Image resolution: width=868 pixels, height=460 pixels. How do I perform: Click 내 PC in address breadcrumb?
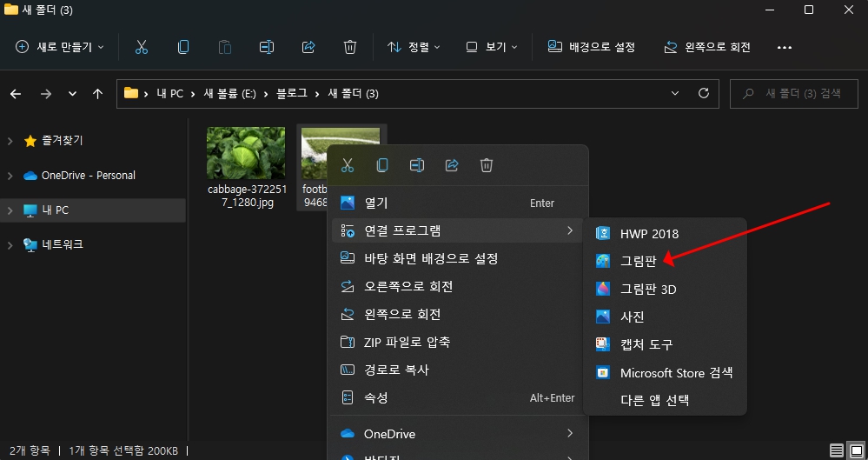pos(170,94)
